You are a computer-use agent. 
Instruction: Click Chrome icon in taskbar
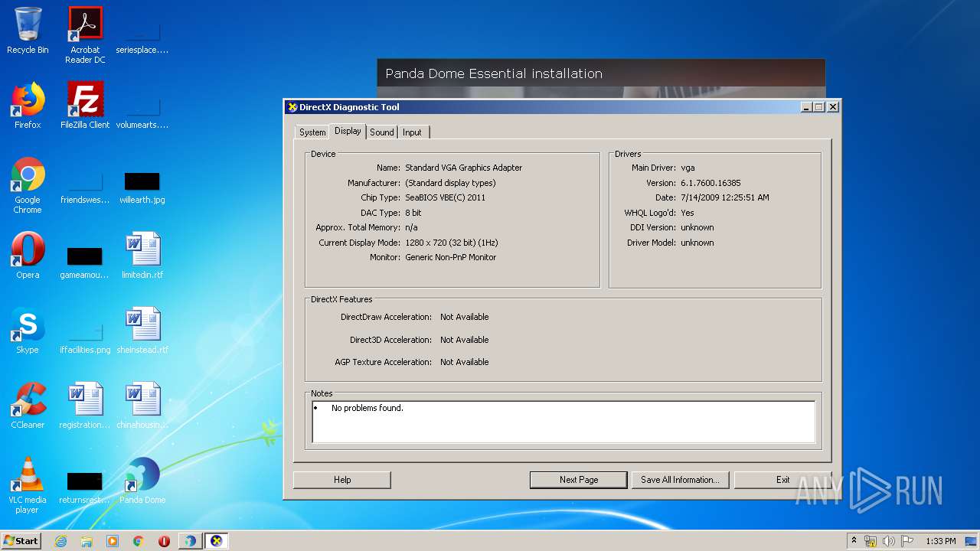[x=139, y=541]
